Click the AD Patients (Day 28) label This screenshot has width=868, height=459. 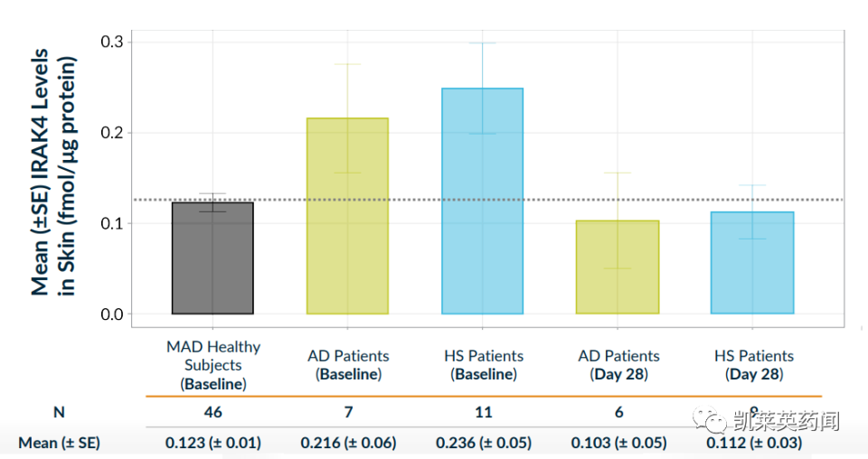click(x=618, y=365)
